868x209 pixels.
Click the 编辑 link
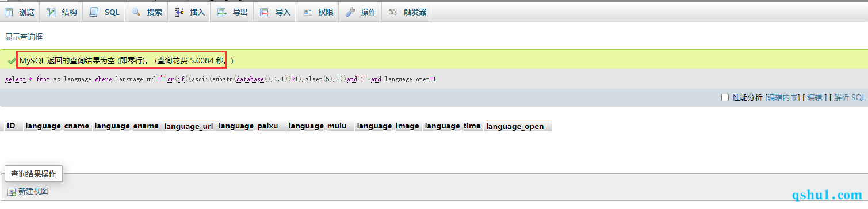[x=815, y=98]
